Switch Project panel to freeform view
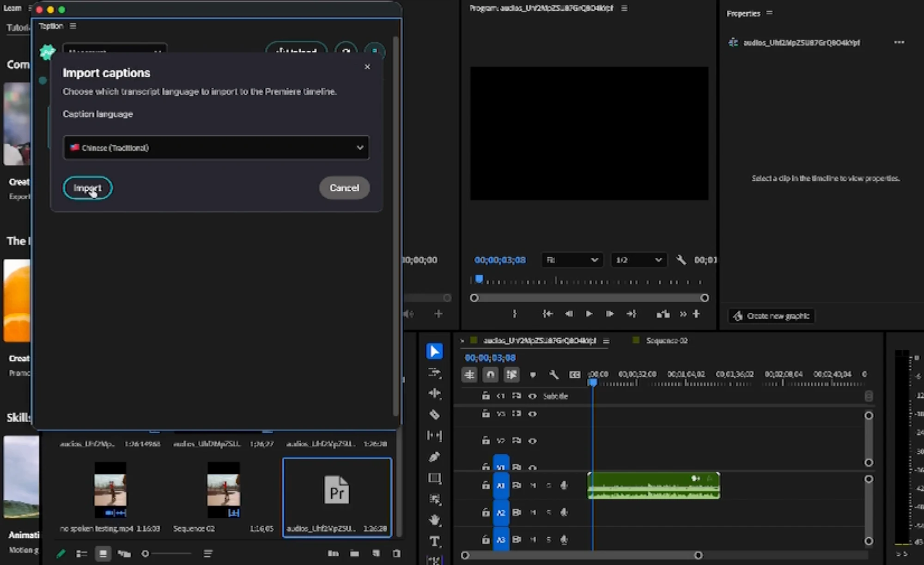The width and height of the screenshot is (924, 565). pos(124,553)
